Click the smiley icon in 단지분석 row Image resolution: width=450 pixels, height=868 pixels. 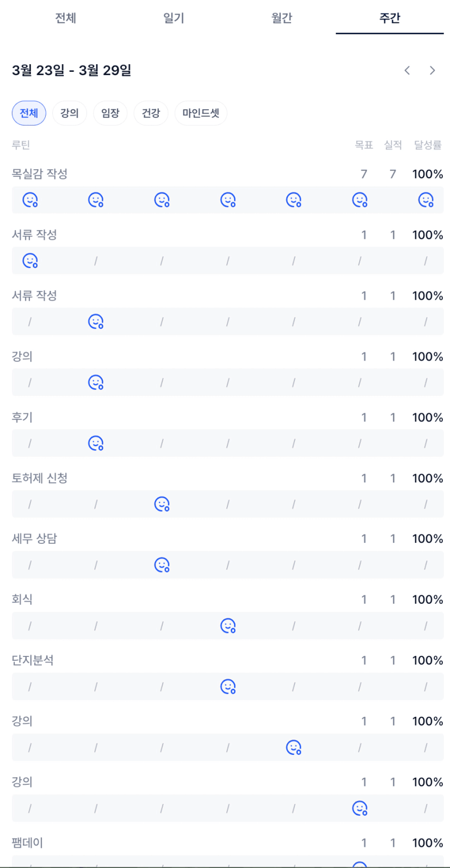point(227,687)
